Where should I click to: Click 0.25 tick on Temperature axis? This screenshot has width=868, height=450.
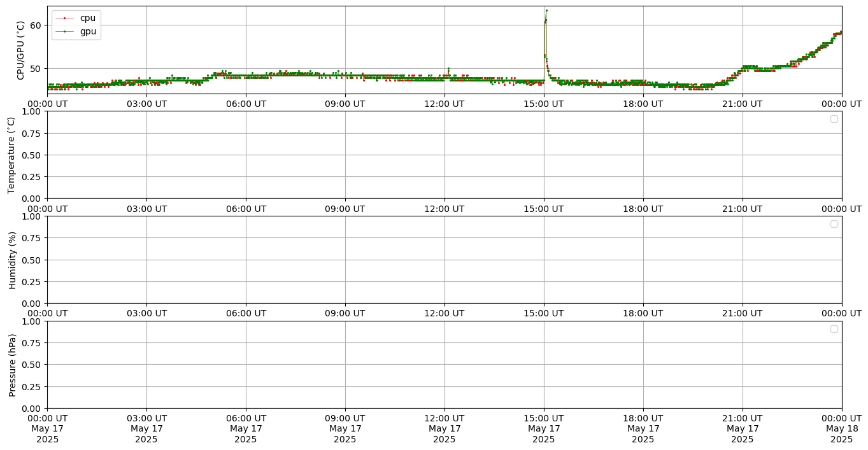pos(32,176)
